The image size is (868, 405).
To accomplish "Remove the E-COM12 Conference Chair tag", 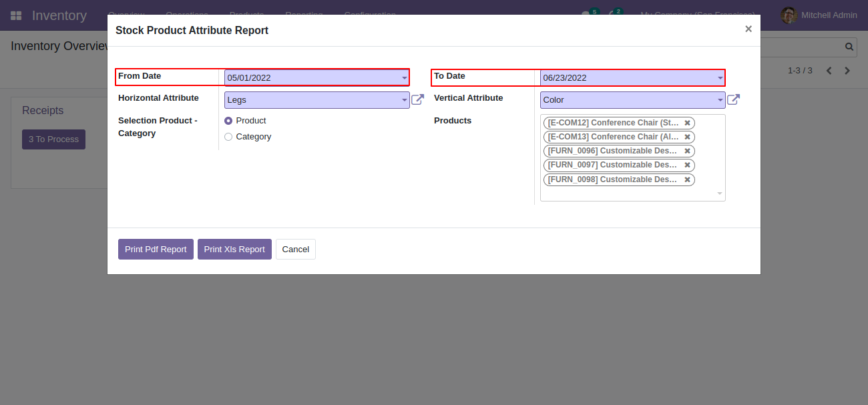I will tap(687, 123).
